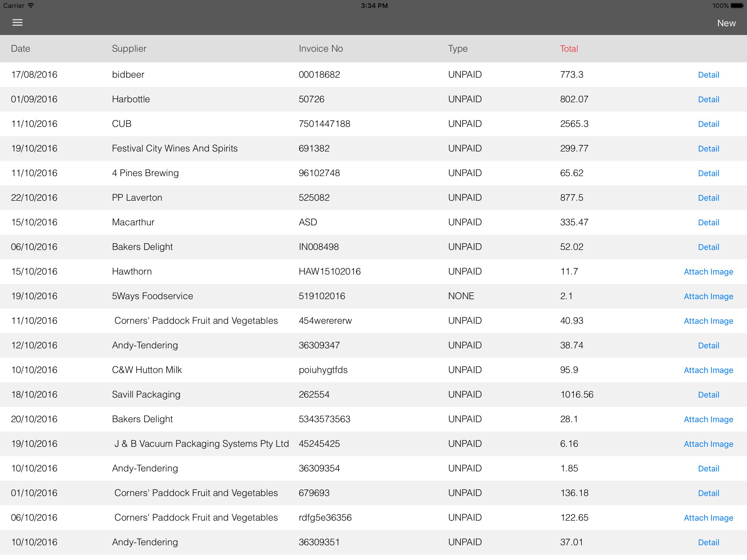Sort by the Supplier column header
747x560 pixels.
[x=129, y=49]
